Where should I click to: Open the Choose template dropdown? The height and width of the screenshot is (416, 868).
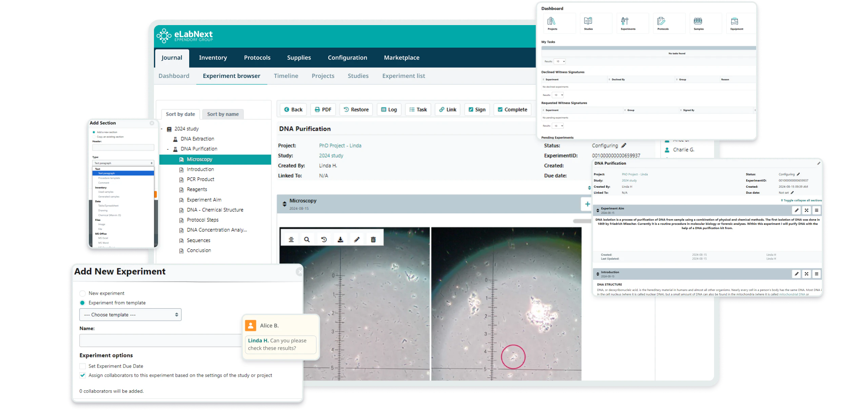130,314
